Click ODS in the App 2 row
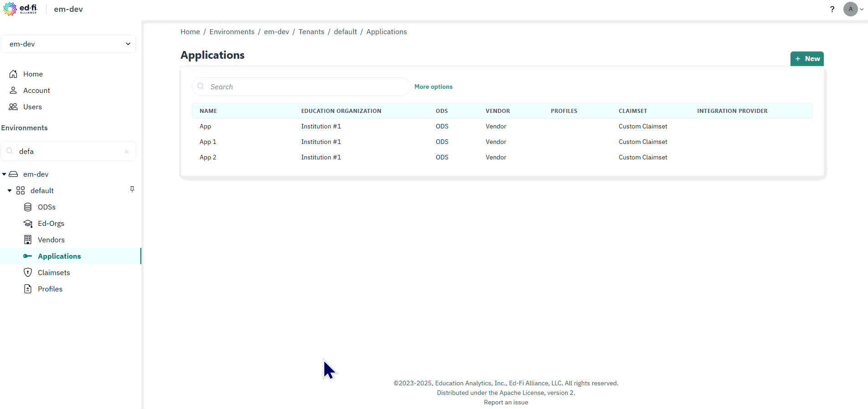The width and height of the screenshot is (868, 409). [442, 157]
